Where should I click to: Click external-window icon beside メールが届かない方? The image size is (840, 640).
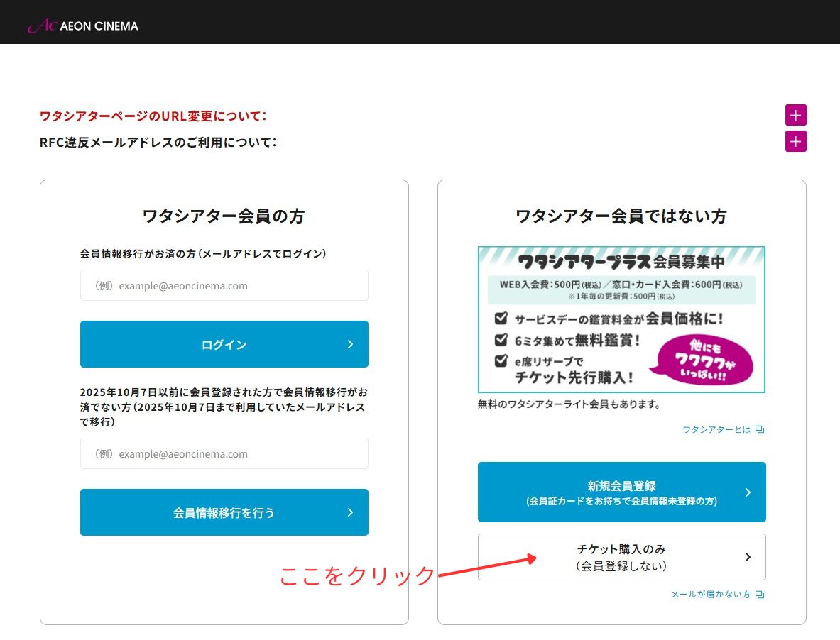click(x=760, y=595)
